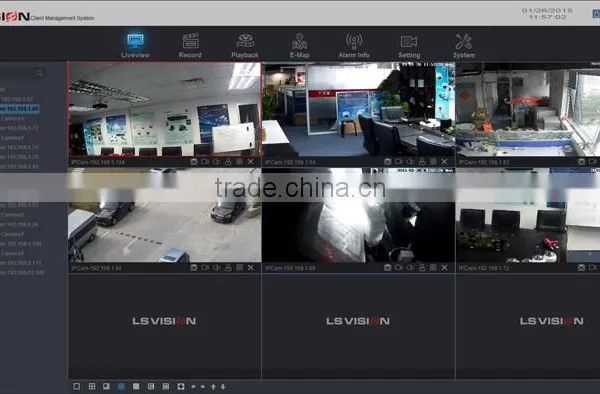Take snapshot of the dark night-vision camera

pyautogui.click(x=388, y=268)
